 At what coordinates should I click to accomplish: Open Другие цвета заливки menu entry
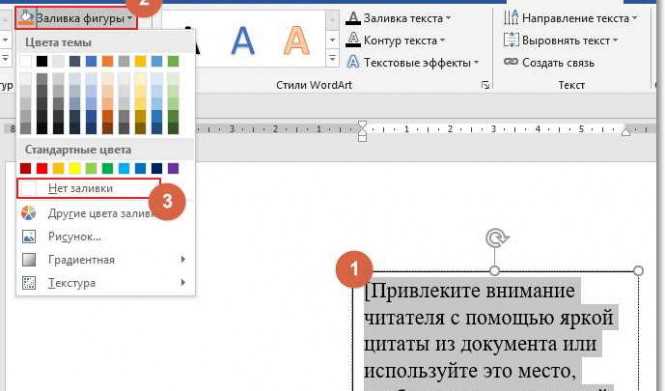(x=100, y=213)
